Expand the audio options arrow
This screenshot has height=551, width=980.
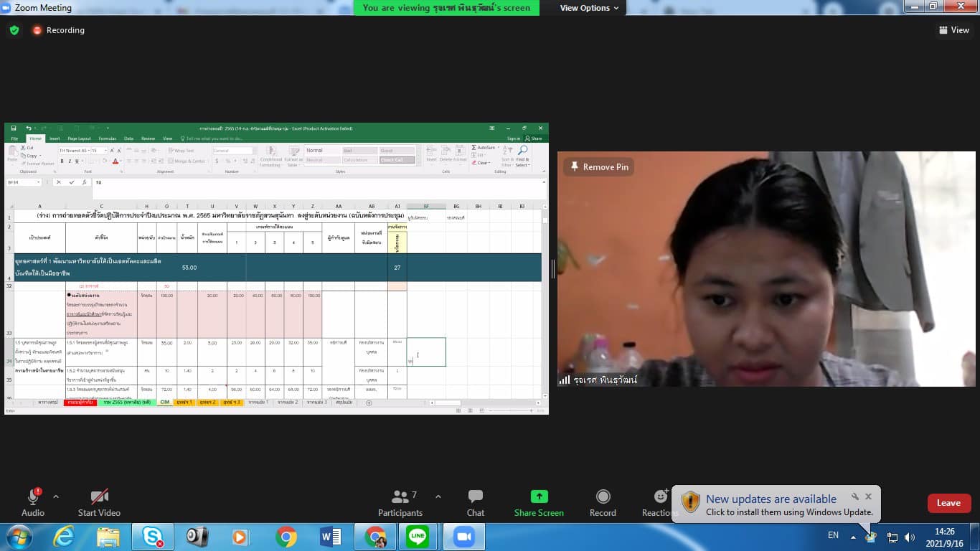coord(56,496)
